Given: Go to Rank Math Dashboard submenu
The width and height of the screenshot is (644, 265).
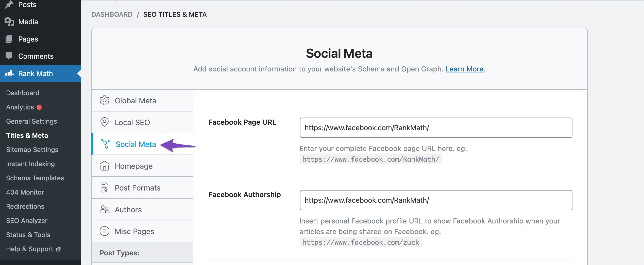Looking at the screenshot, I should tap(23, 93).
